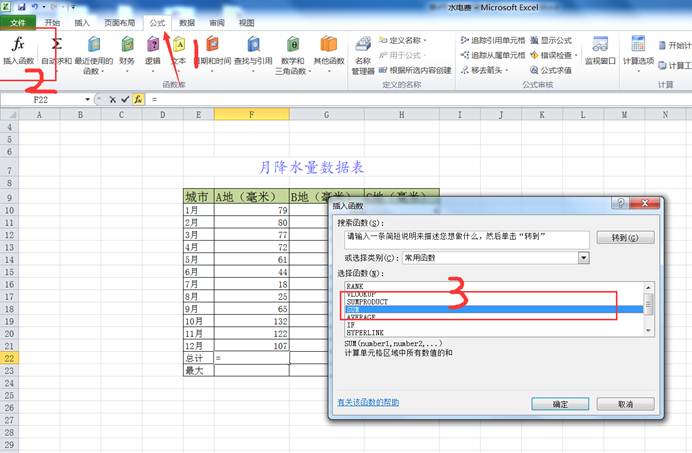Click the 搜索函数 description text field

pos(465,238)
